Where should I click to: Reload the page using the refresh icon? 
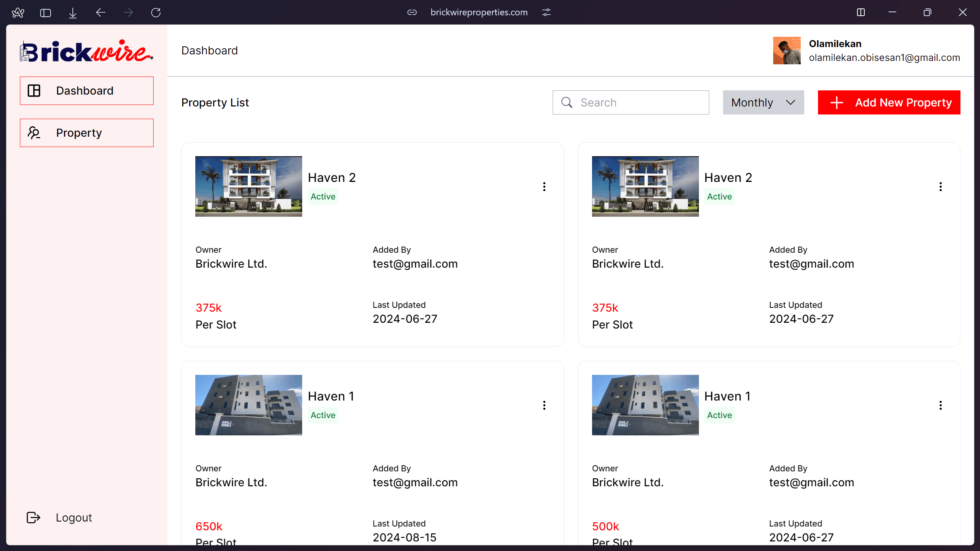[x=155, y=12]
